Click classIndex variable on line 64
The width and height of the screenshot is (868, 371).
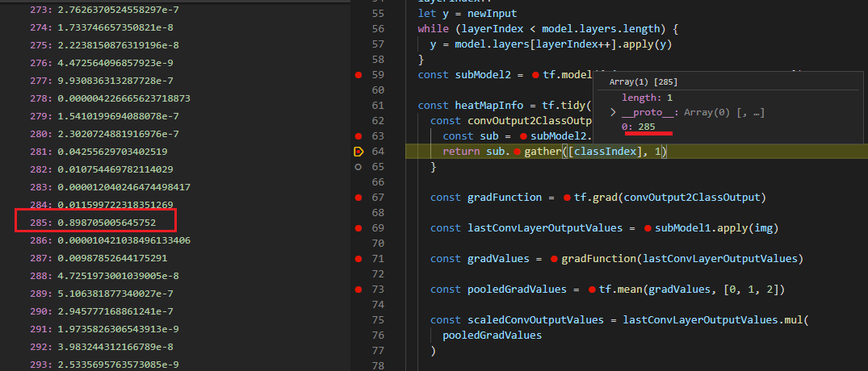tap(605, 151)
